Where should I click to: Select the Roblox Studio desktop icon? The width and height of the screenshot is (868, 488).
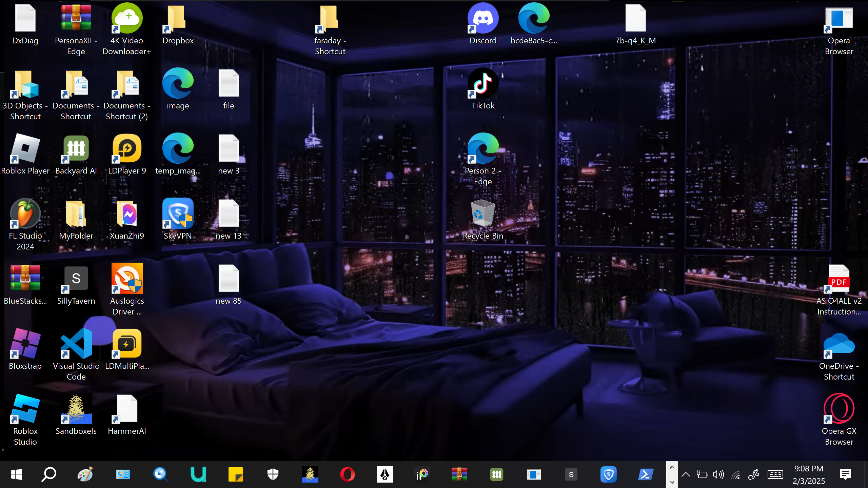(25, 409)
